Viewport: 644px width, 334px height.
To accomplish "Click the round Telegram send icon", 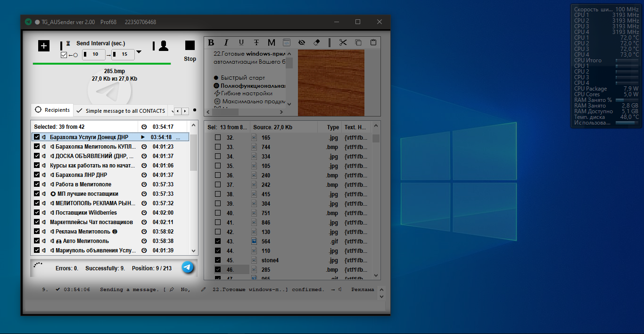I will (x=188, y=267).
